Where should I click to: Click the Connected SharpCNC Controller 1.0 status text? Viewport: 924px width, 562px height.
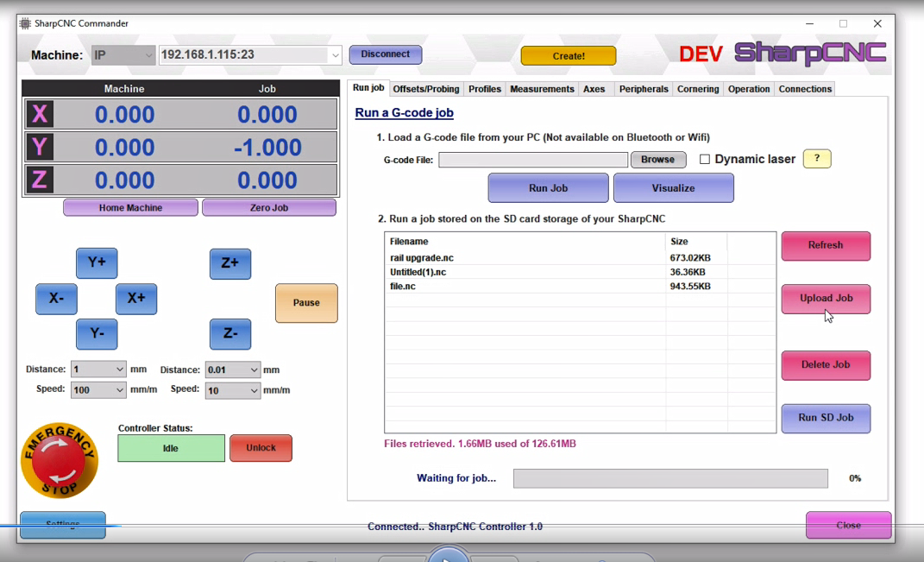455,527
